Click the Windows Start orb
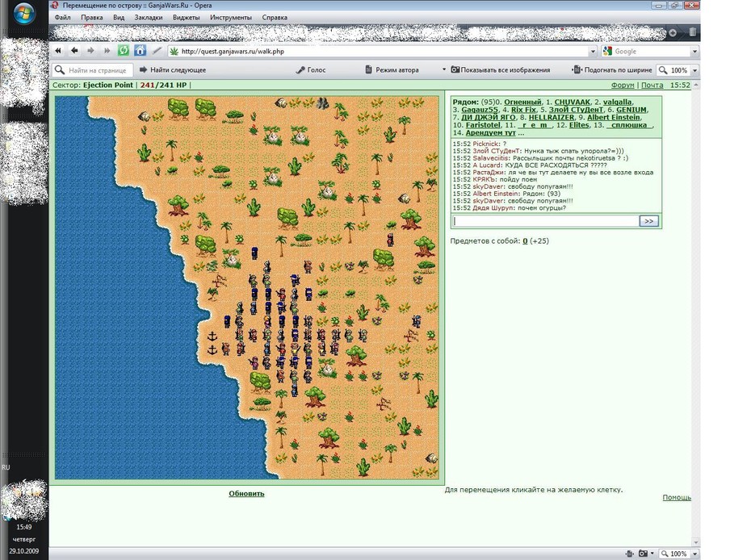Screen dimensions: 751x560 [24, 14]
